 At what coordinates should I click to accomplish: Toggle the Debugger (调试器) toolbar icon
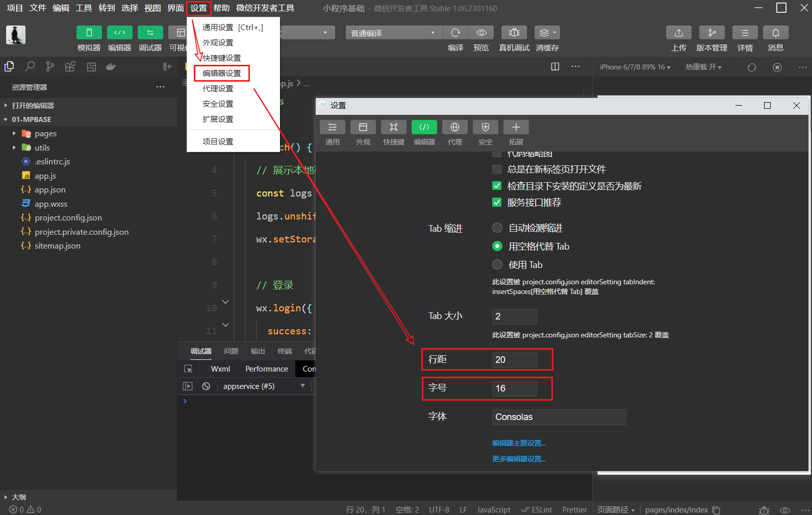tap(150, 33)
